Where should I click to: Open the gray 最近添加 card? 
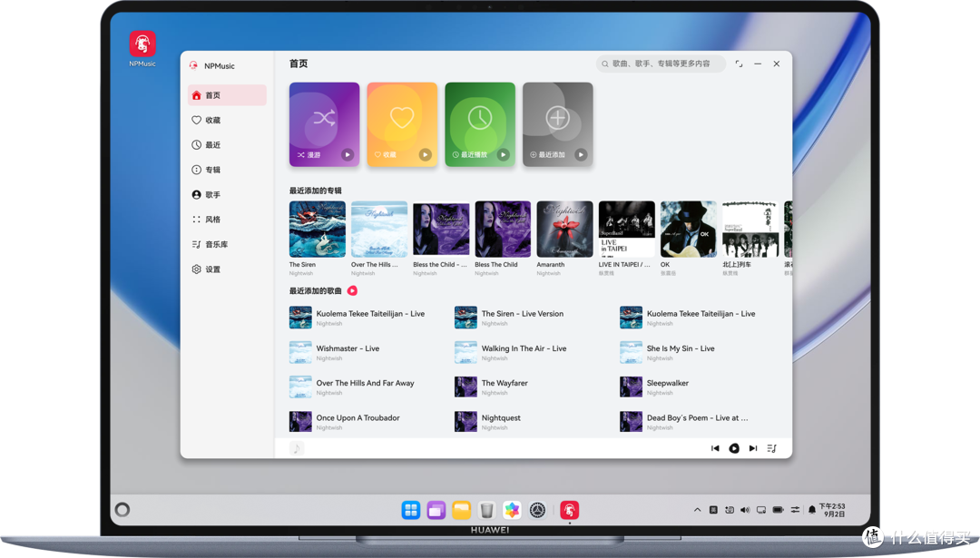tap(557, 124)
